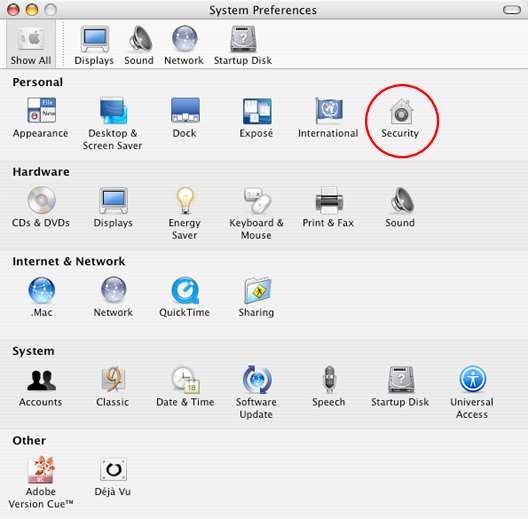This screenshot has width=528, height=519.
Task: Open Sound in the Hardware section
Action: click(400, 207)
